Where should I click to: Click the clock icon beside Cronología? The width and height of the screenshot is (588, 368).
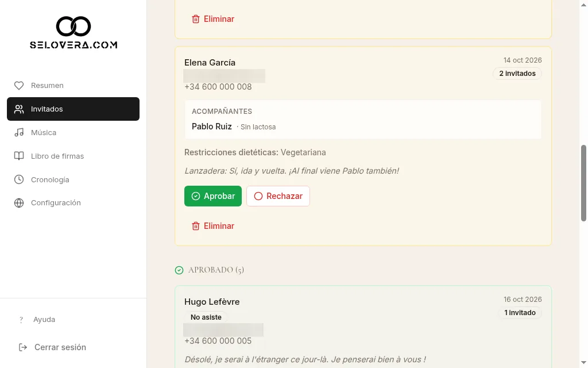pyautogui.click(x=19, y=179)
